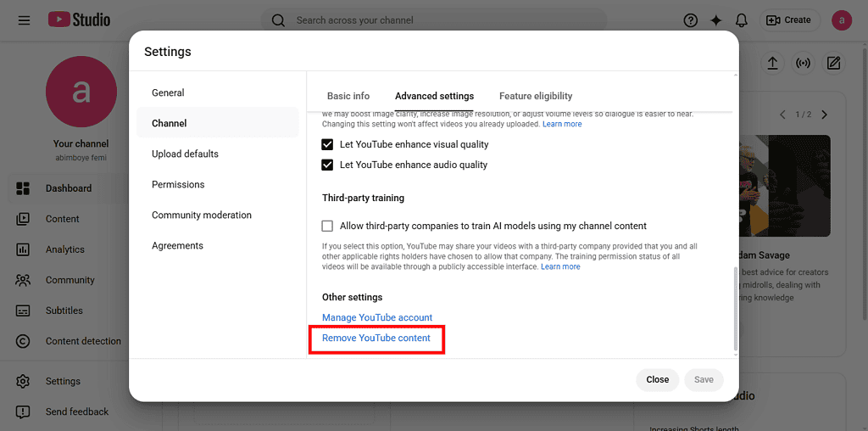868x431 pixels.
Task: Click the Dashboard label in sidebar
Action: [69, 188]
